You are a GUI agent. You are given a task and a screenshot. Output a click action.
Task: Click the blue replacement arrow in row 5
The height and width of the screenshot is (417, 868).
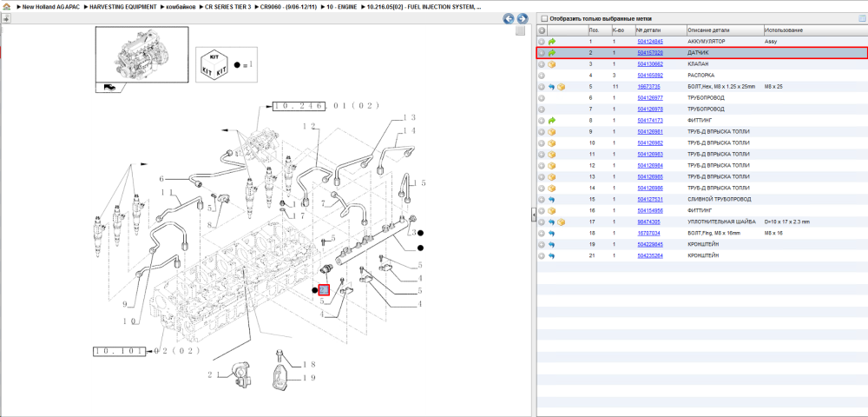click(x=552, y=87)
